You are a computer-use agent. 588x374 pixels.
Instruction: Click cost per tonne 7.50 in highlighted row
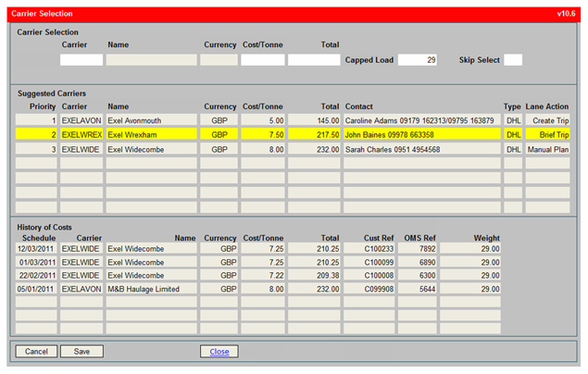click(262, 134)
